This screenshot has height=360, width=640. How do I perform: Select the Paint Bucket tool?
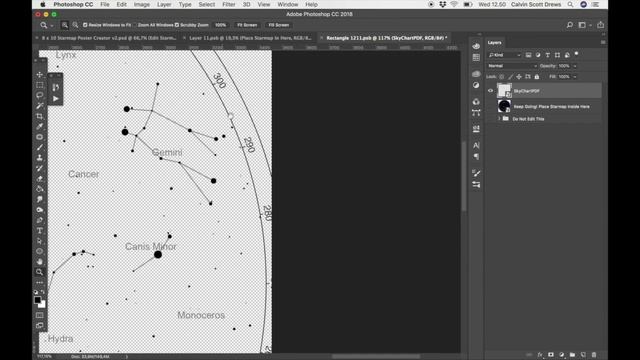[40, 189]
